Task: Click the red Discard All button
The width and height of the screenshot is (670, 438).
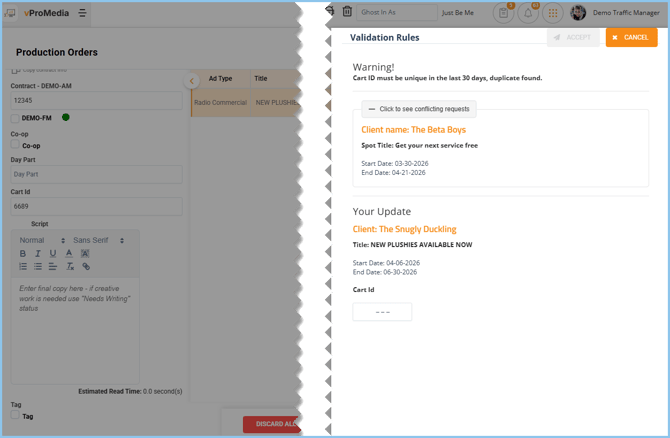Action: [272, 424]
